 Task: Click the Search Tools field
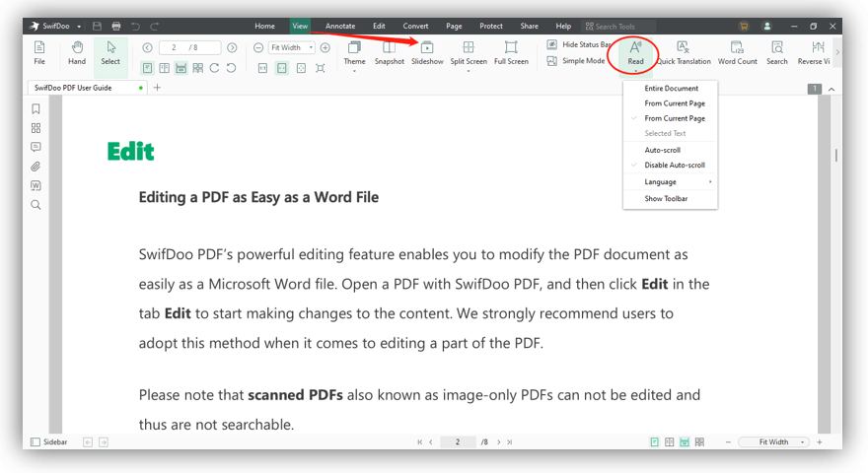coord(618,26)
